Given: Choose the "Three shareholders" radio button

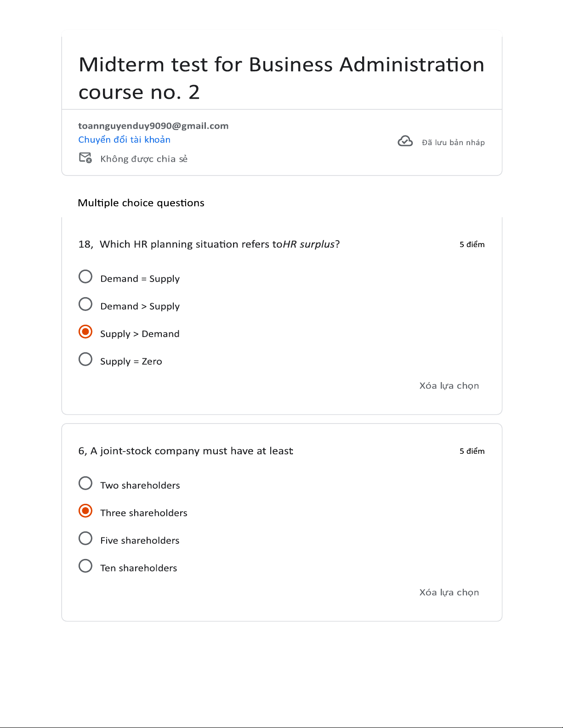Looking at the screenshot, I should click(x=85, y=511).
